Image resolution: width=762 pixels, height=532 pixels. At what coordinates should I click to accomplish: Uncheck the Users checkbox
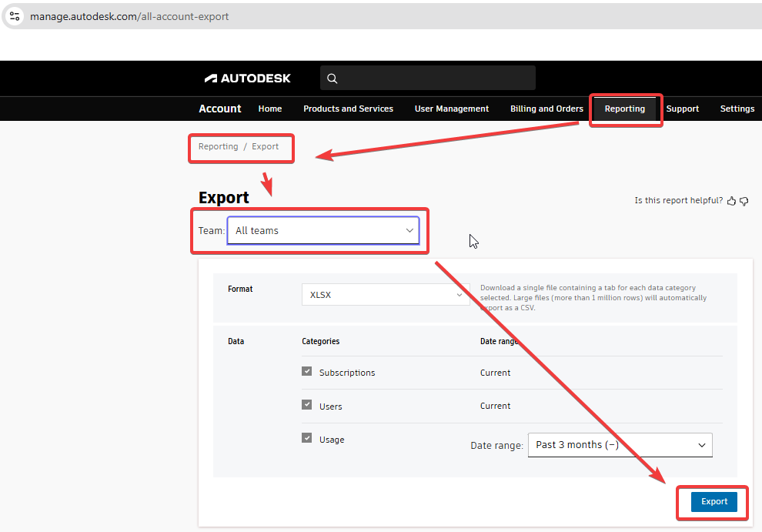(306, 405)
